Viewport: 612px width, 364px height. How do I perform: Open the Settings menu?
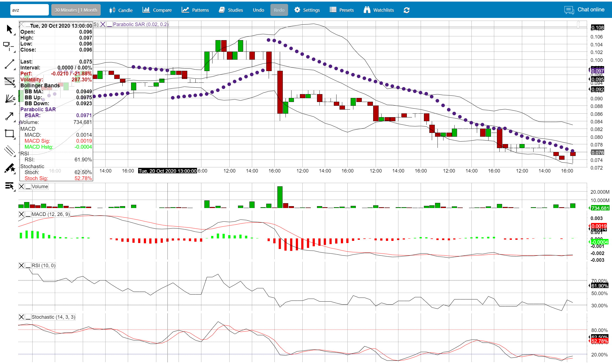307,10
